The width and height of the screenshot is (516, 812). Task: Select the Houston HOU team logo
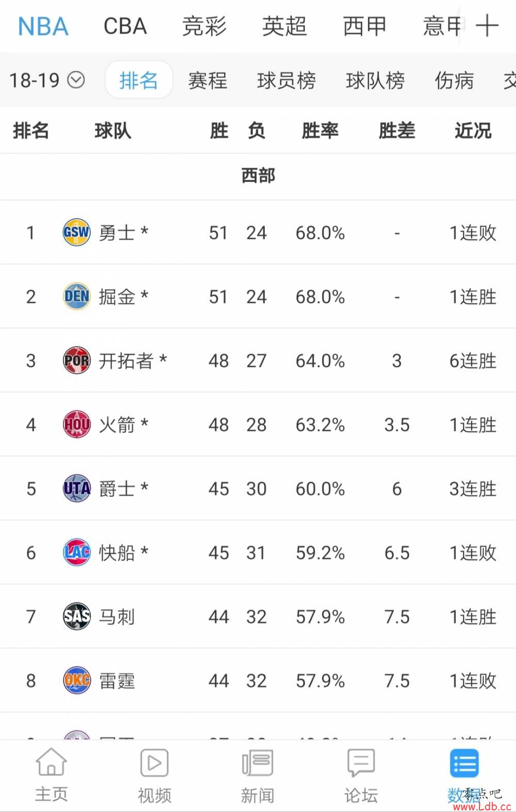point(76,425)
